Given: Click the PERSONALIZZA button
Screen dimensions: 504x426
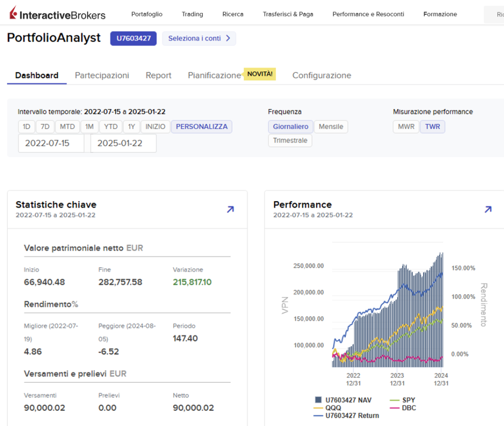Looking at the screenshot, I should click(202, 126).
